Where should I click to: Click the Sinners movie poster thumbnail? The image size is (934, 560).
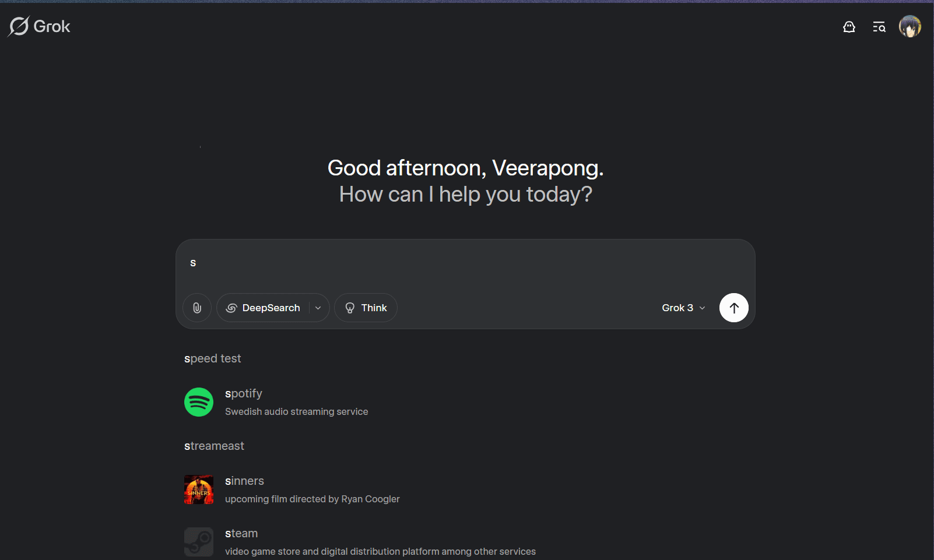pos(199,489)
